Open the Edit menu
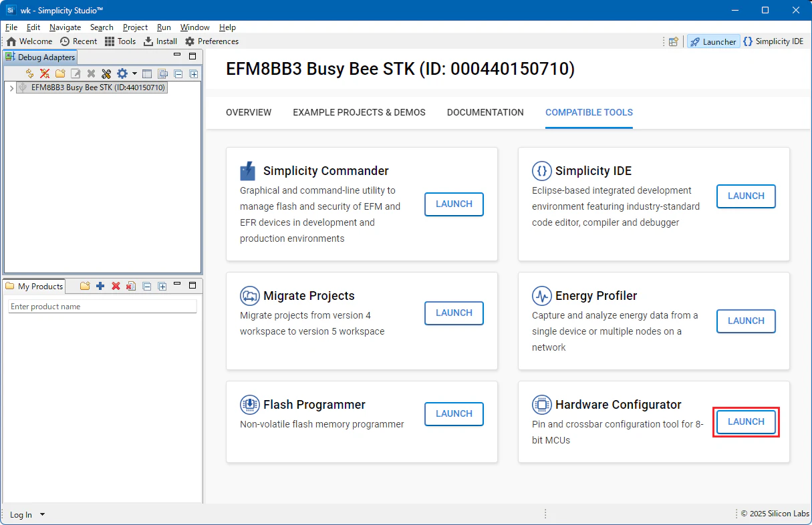The image size is (812, 525). click(33, 27)
